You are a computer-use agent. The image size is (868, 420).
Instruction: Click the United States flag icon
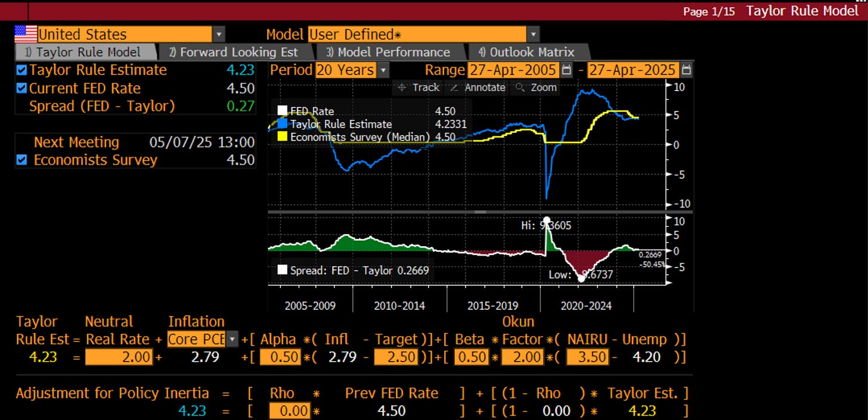pyautogui.click(x=26, y=34)
